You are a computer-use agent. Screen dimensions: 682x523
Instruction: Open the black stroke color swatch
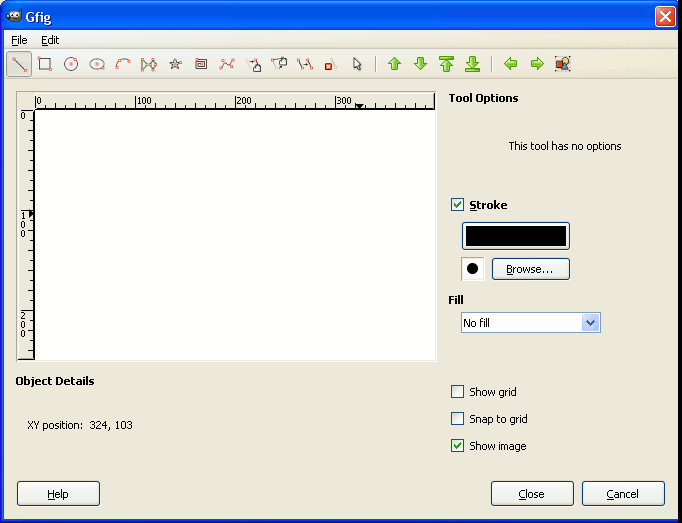click(x=516, y=236)
